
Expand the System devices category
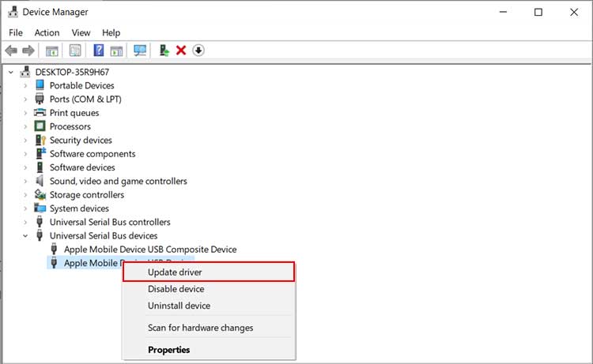[x=25, y=208]
